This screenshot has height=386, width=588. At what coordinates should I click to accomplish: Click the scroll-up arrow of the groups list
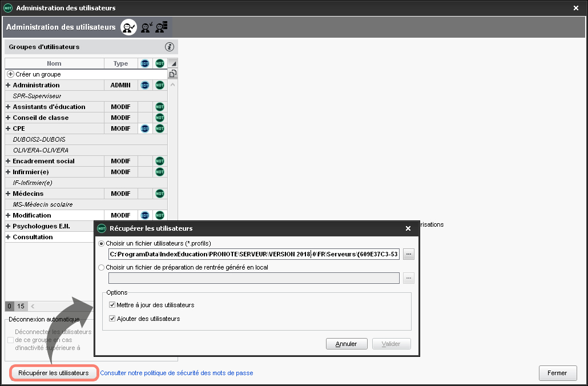pyautogui.click(x=172, y=85)
